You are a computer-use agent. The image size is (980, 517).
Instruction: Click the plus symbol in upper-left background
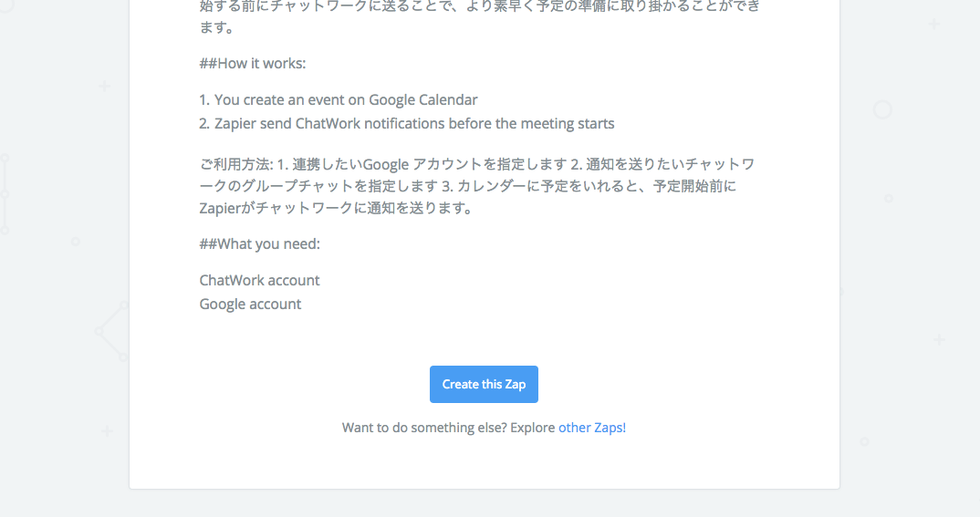tap(105, 86)
